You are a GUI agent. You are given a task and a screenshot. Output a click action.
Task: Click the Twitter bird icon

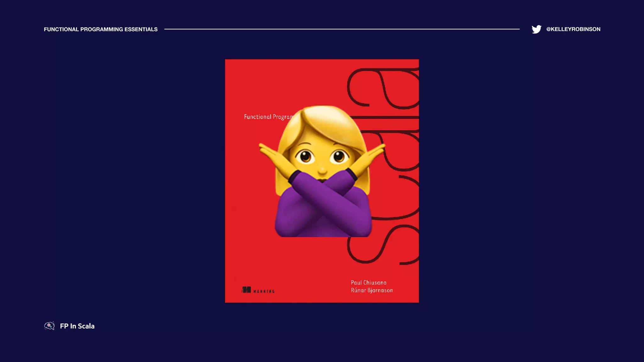point(536,29)
